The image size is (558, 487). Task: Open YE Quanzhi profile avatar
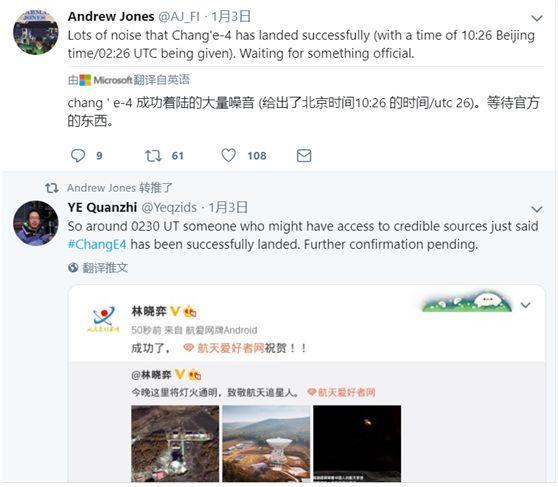coord(36,223)
